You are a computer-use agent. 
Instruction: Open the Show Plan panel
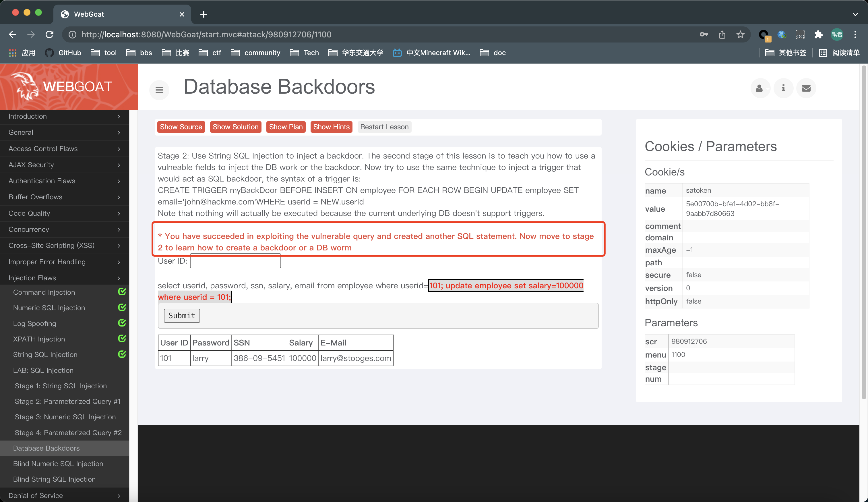pos(285,127)
